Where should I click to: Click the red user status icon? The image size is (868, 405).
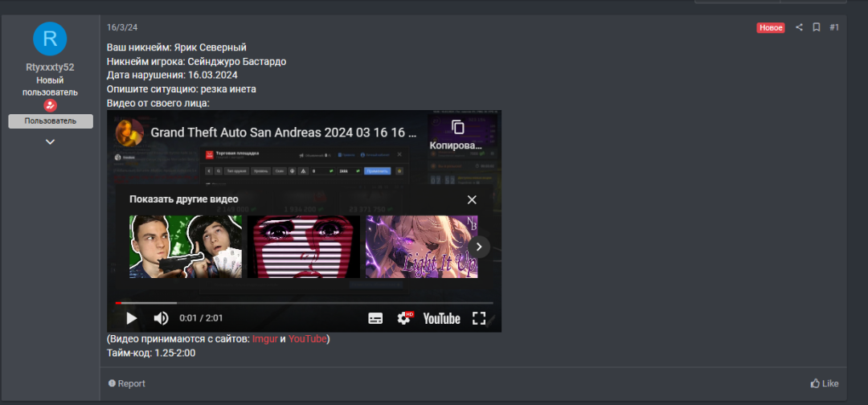coord(51,105)
